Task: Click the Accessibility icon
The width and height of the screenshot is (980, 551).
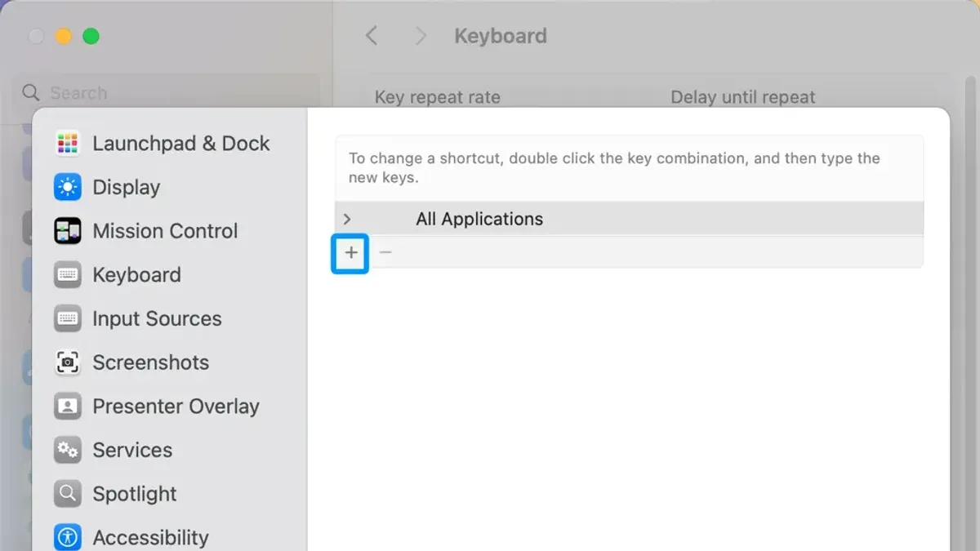Action: 68,537
